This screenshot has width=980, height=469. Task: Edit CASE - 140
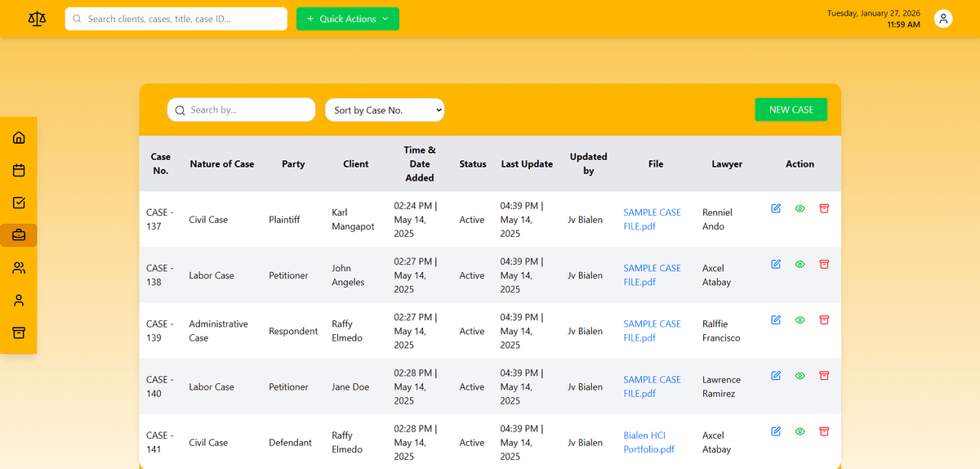[x=776, y=375]
